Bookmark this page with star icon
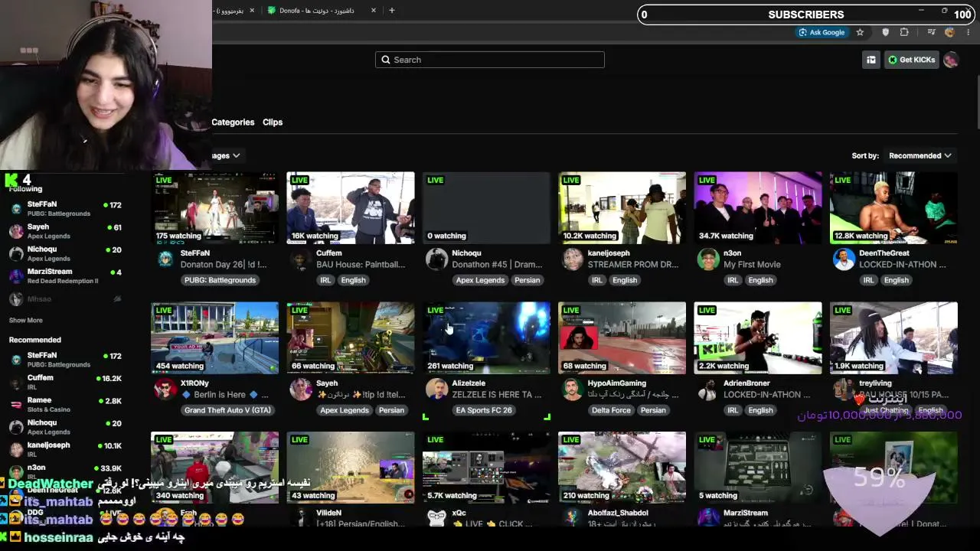980x551 pixels. [x=860, y=32]
